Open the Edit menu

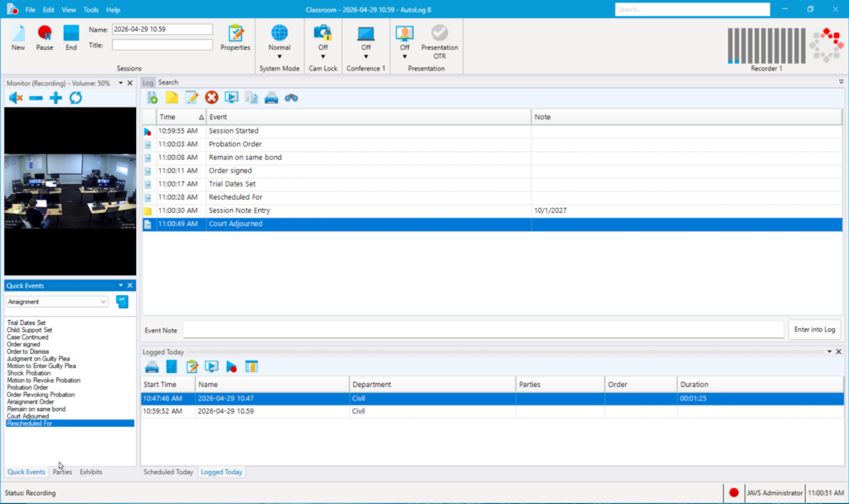48,10
